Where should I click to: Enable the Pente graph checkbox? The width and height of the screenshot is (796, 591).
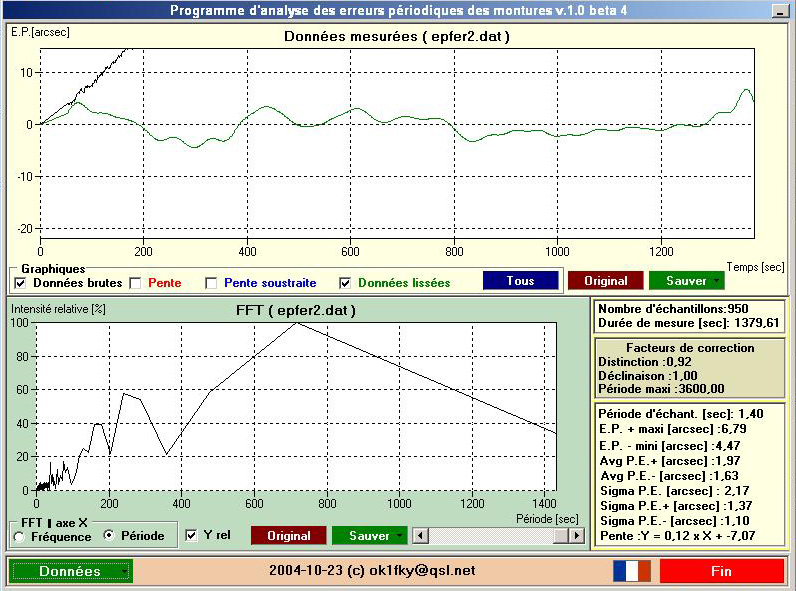pos(135,283)
